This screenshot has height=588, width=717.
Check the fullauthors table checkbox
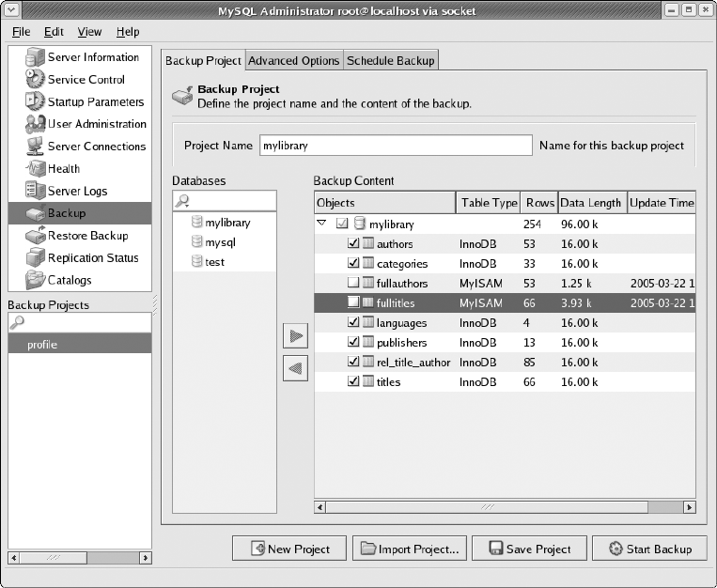click(353, 283)
